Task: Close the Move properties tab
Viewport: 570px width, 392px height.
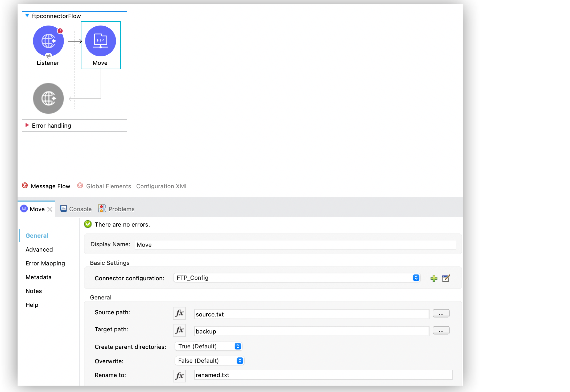Action: click(50, 209)
